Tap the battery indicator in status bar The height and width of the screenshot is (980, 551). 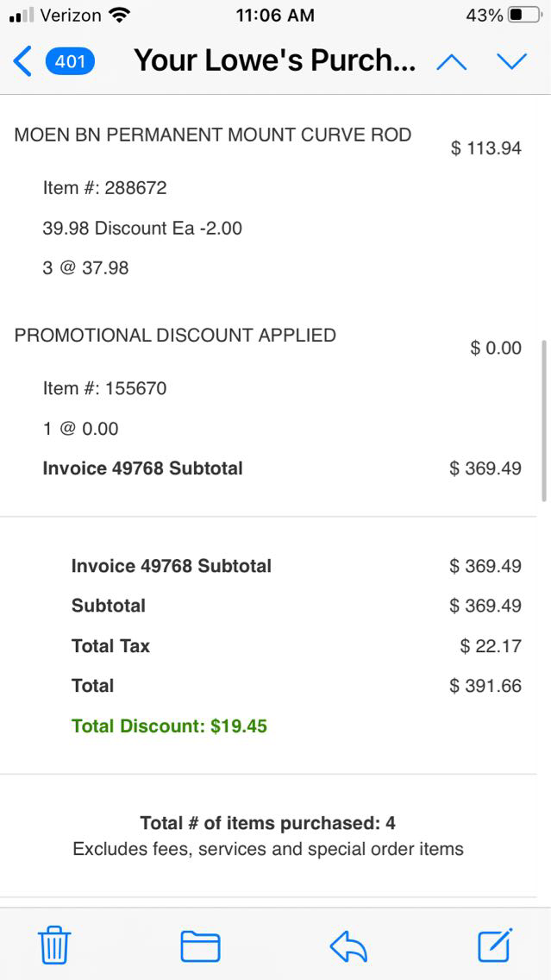coord(525,15)
